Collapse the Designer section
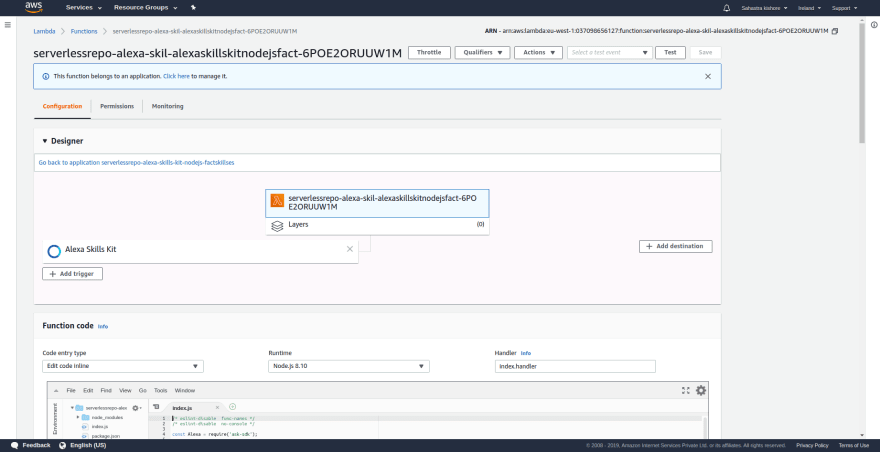This screenshot has height=452, width=880. pos(45,141)
